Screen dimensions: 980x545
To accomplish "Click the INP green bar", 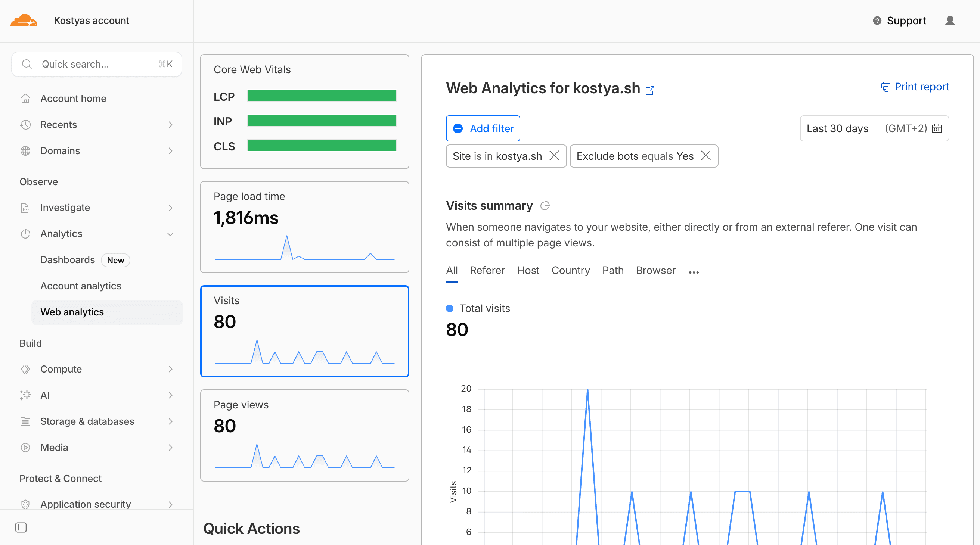I will pos(322,121).
